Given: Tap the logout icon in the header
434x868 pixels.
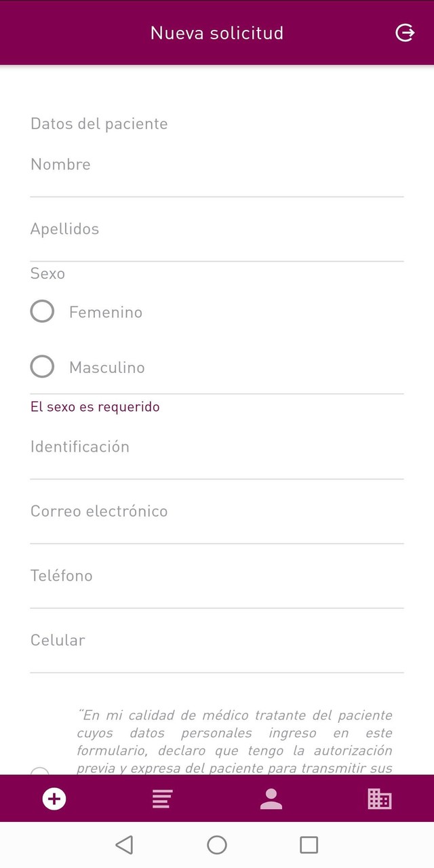Looking at the screenshot, I should coord(405,32).
